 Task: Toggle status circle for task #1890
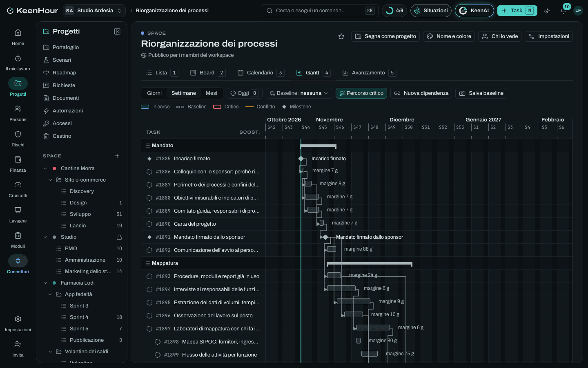(x=149, y=224)
